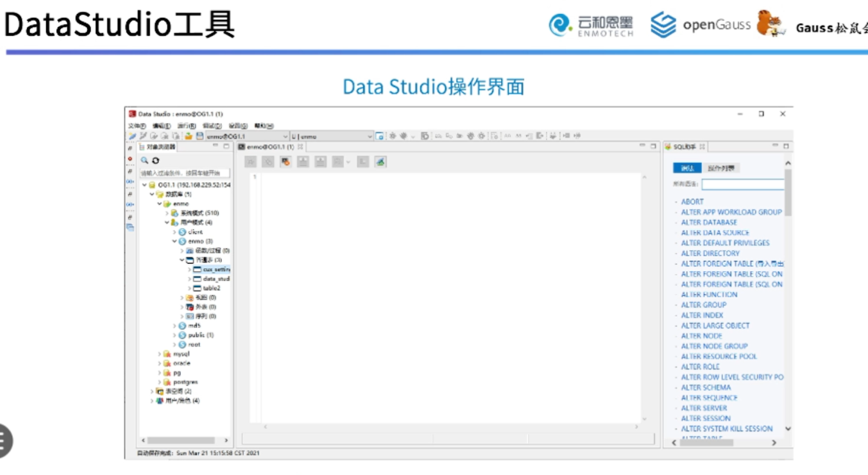Open the 设置(G) menu
The image size is (868, 475).
pyautogui.click(x=238, y=126)
